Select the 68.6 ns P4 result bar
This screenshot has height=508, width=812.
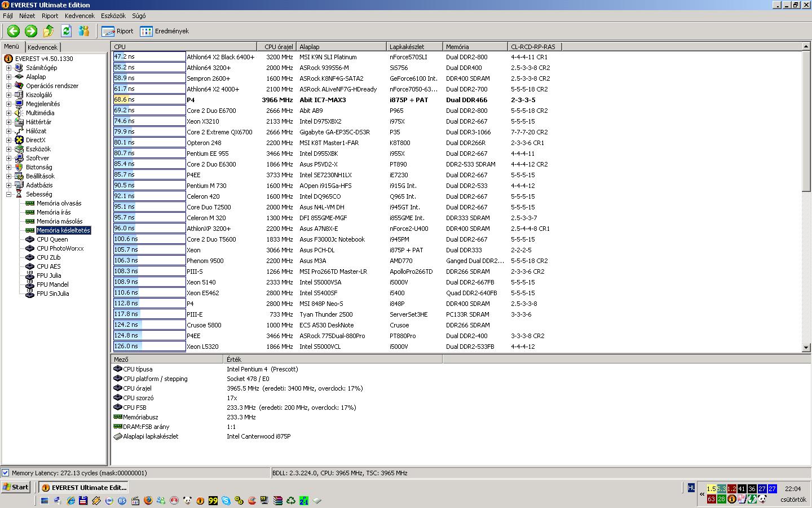tap(149, 99)
